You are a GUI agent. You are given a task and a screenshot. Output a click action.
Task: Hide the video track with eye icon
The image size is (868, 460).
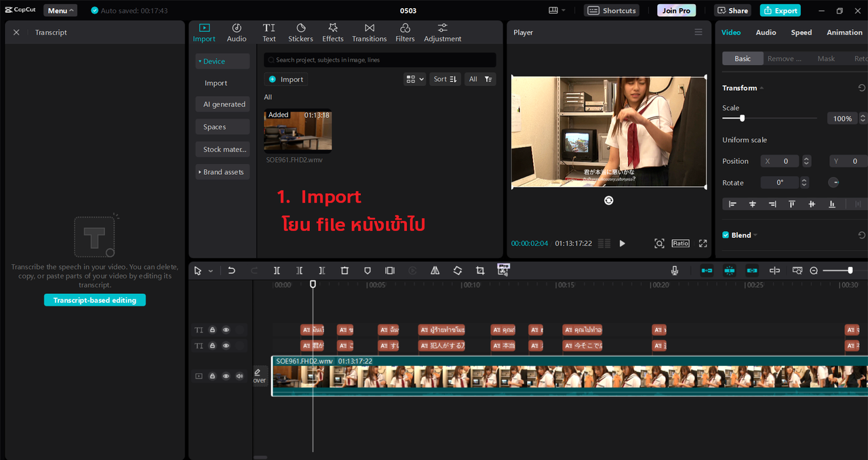click(x=226, y=376)
